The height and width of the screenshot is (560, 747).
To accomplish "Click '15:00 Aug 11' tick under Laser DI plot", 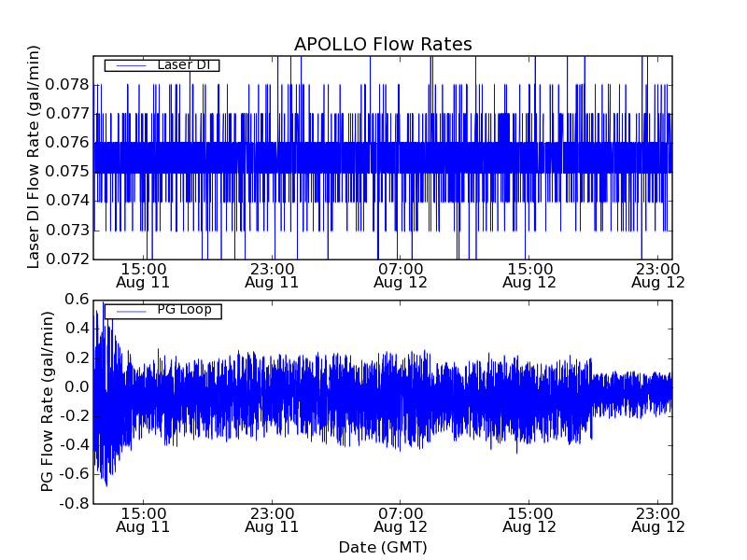I will click(x=143, y=275).
